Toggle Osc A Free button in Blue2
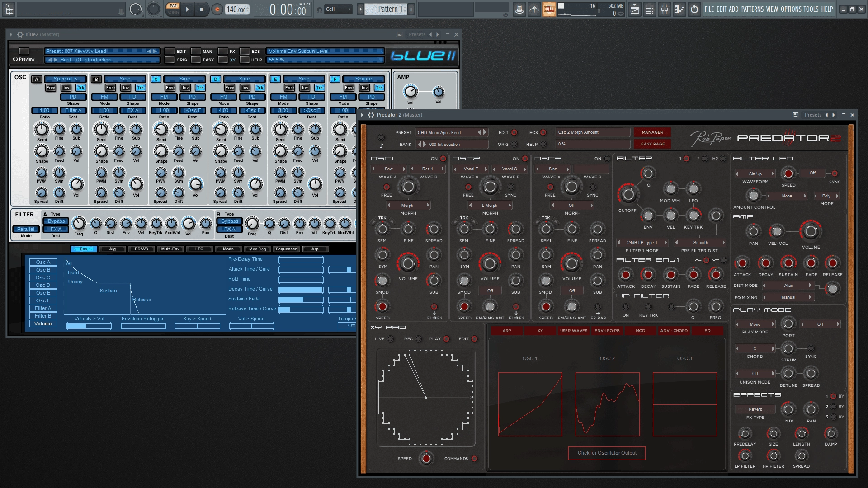 click(51, 88)
